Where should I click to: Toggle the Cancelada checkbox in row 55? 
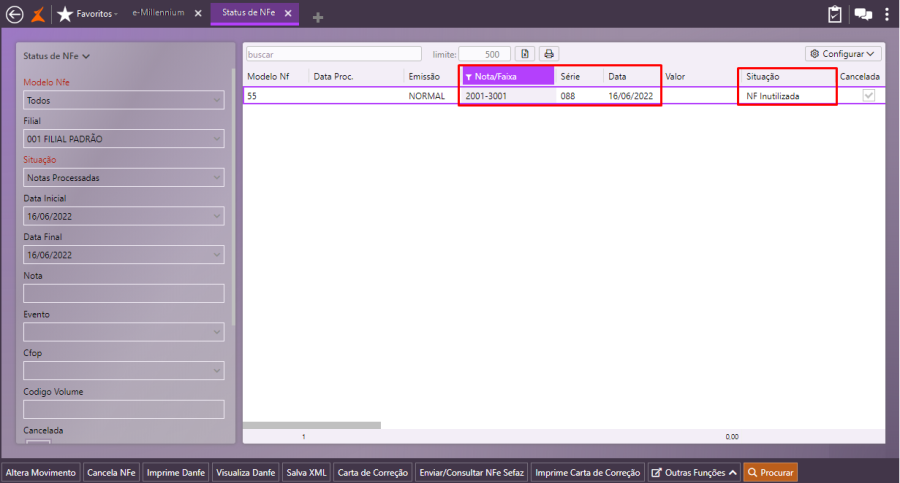click(x=869, y=96)
